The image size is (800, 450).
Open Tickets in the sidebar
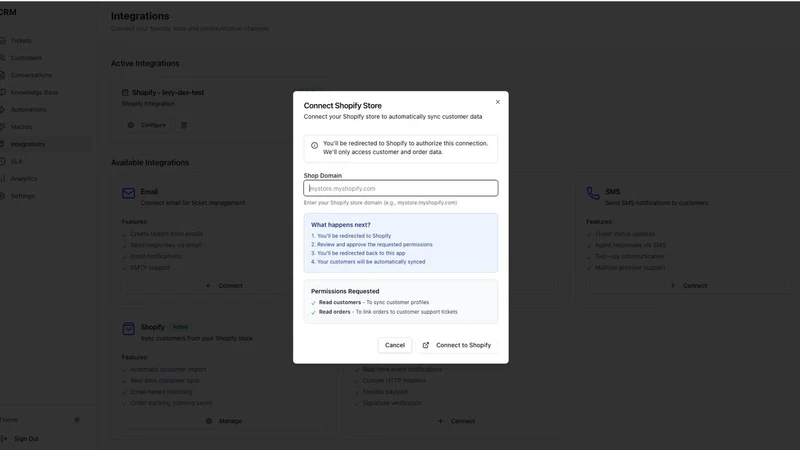(x=21, y=40)
